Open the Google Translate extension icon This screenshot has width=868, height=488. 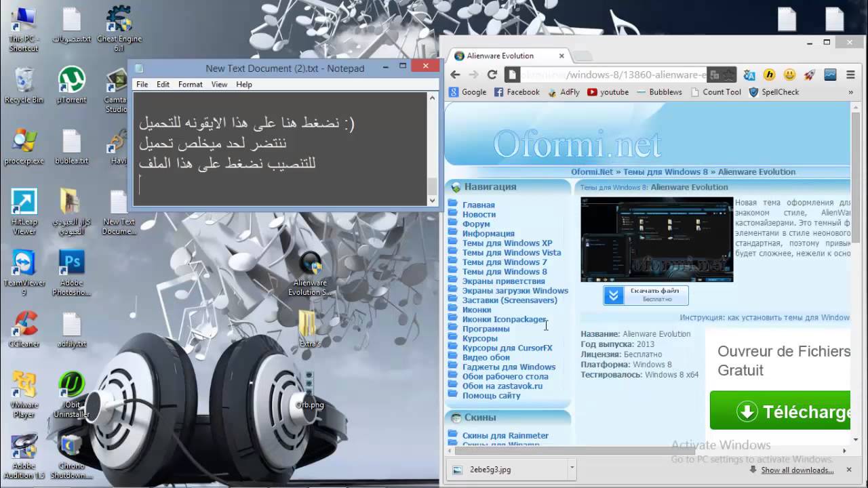click(749, 75)
